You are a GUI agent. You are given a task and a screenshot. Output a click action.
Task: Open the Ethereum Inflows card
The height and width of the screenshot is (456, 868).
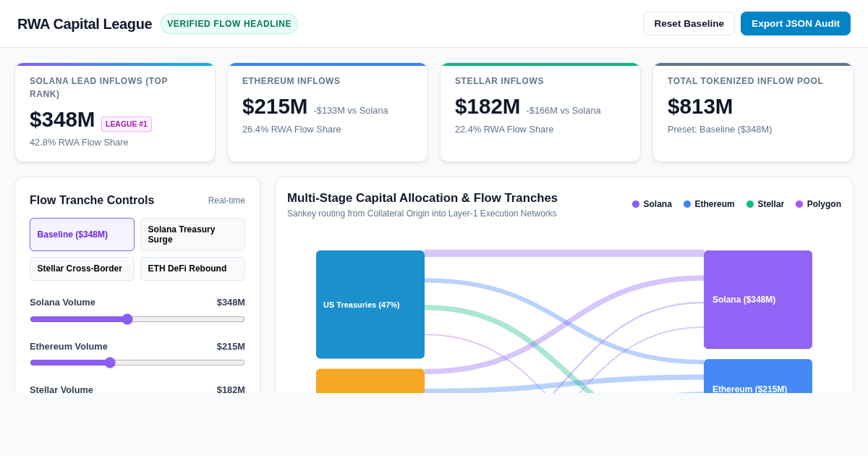(x=328, y=112)
